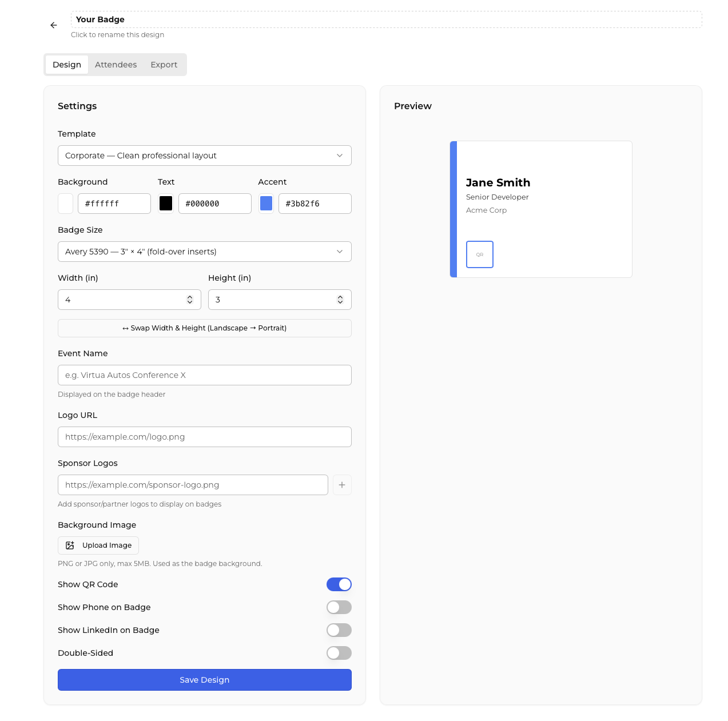
Task: Click the Your Badge title to rename
Action: (387, 19)
